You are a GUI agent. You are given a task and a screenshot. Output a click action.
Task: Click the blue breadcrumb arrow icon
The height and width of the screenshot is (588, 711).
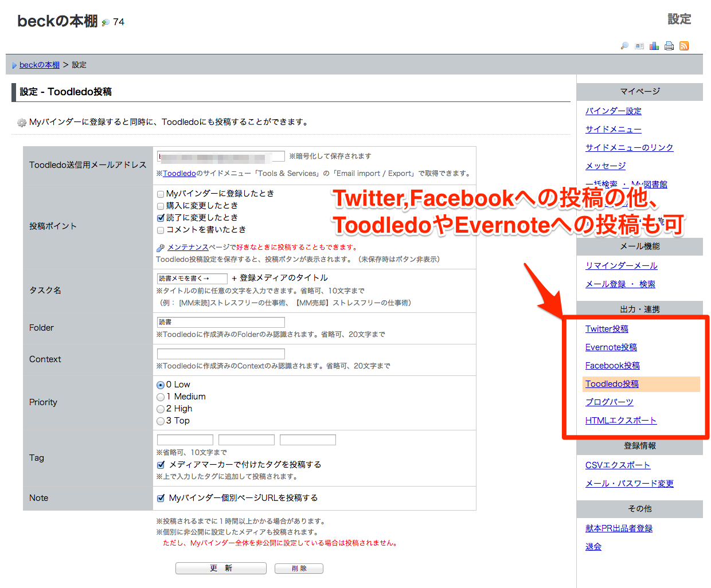(x=14, y=65)
